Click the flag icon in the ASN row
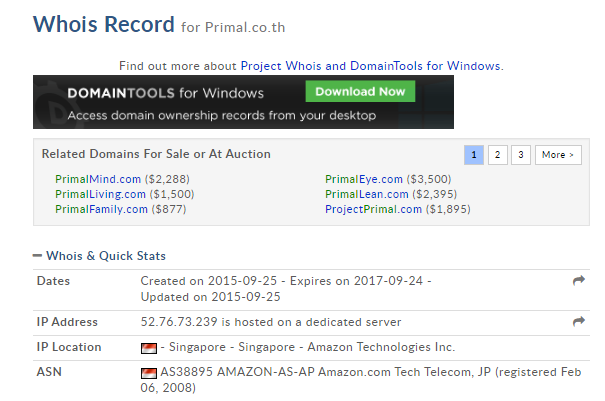The width and height of the screenshot is (605, 401). click(x=149, y=373)
